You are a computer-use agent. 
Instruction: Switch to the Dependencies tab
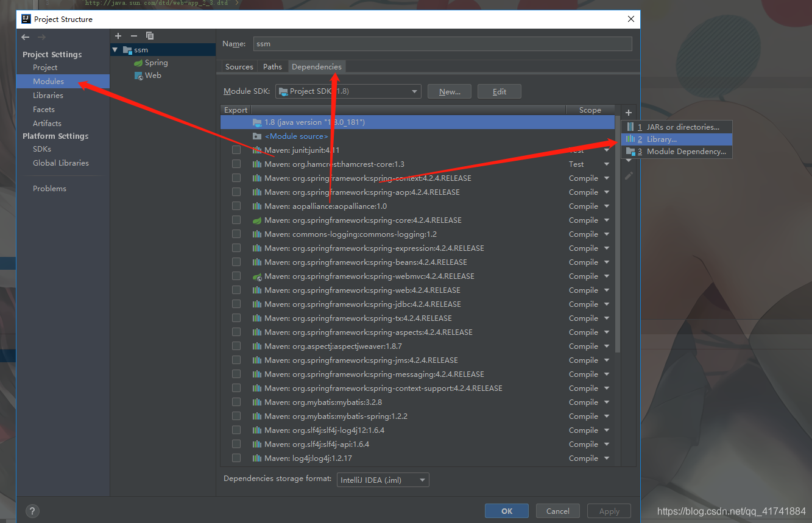[x=317, y=67]
